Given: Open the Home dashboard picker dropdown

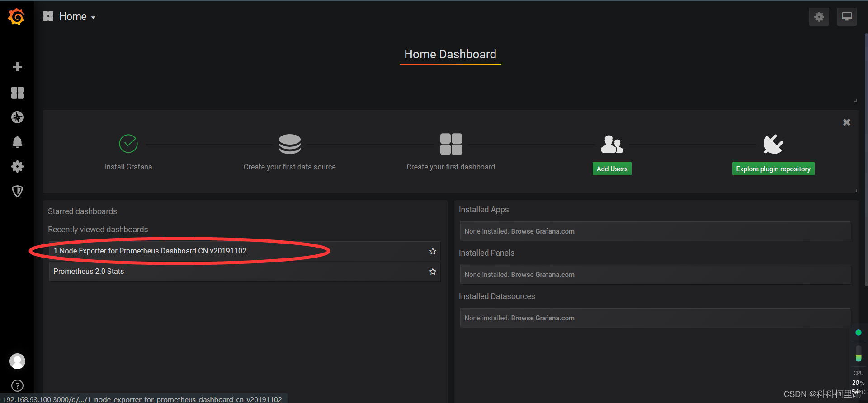Looking at the screenshot, I should 69,17.
